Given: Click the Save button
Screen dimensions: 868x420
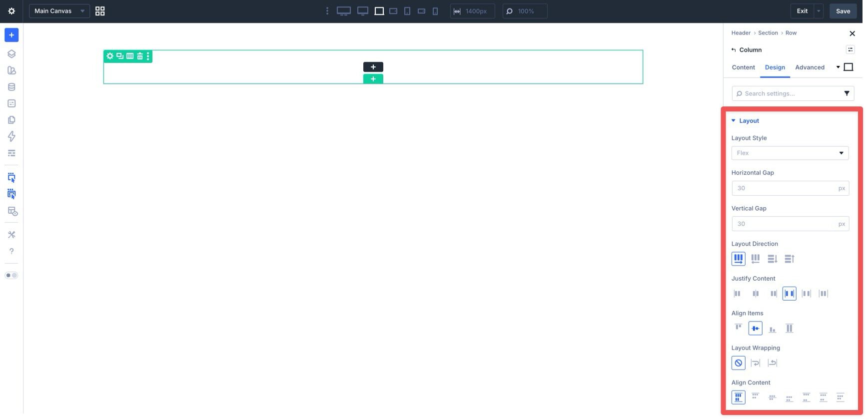Looking at the screenshot, I should pyautogui.click(x=843, y=11).
